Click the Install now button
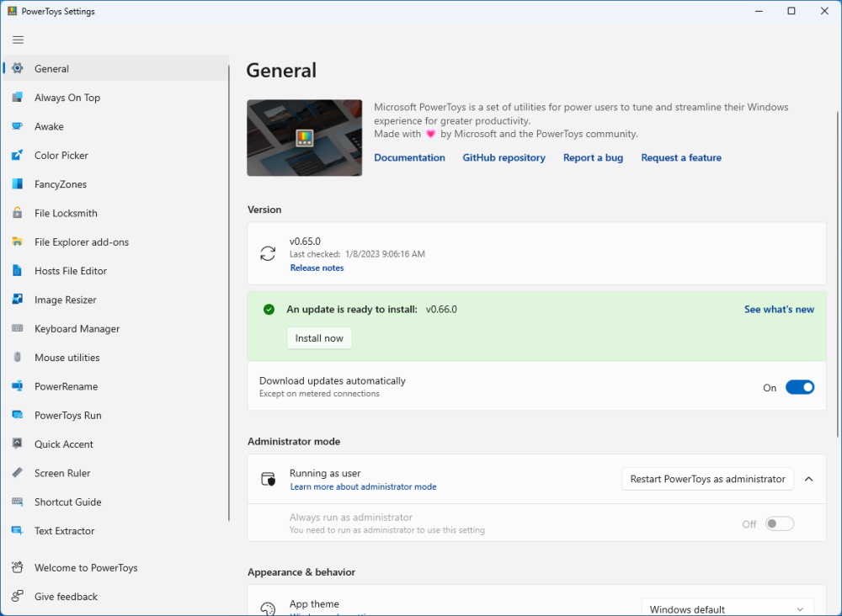Image resolution: width=842 pixels, height=616 pixels. 319,338
